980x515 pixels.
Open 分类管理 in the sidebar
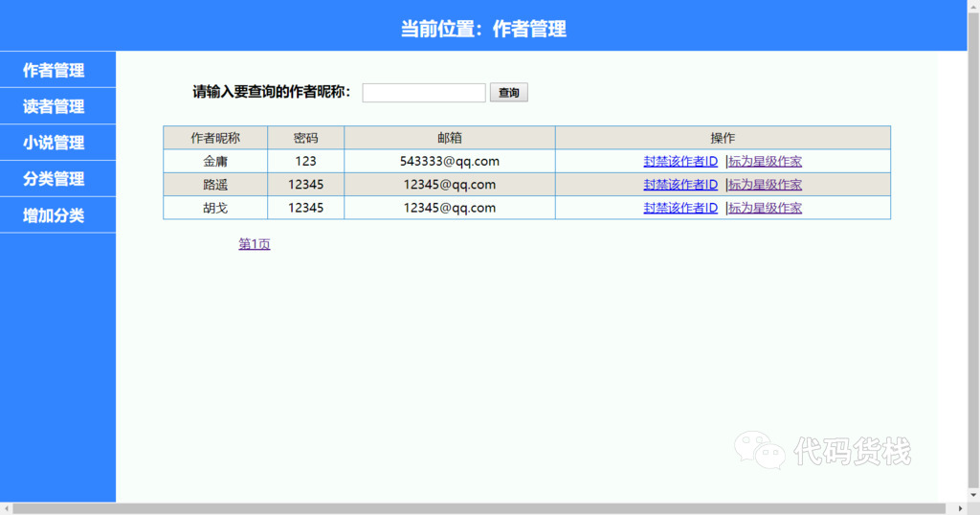[57, 179]
